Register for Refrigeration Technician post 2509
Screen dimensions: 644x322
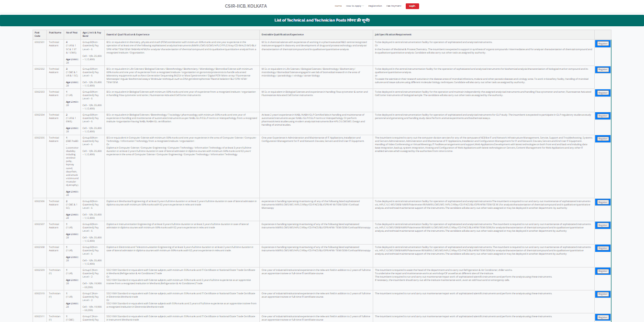click(x=602, y=271)
